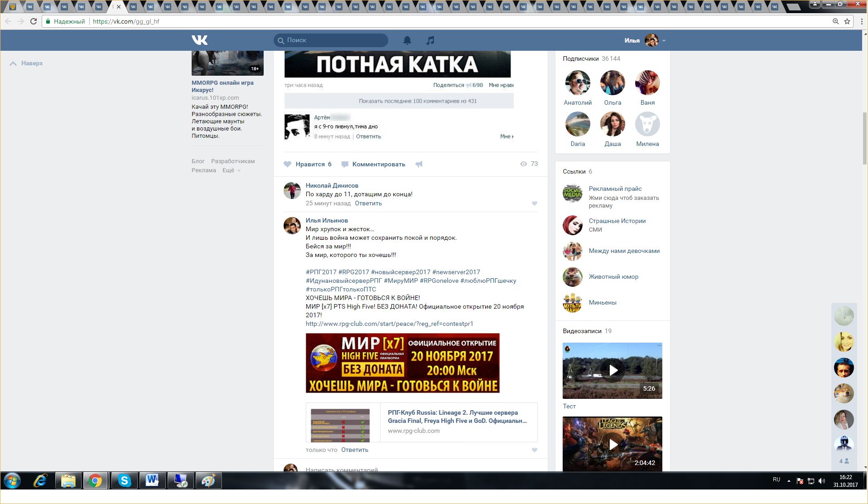Open Видеозаписи section header
Viewport: 868px width, 504px height.
587,331
